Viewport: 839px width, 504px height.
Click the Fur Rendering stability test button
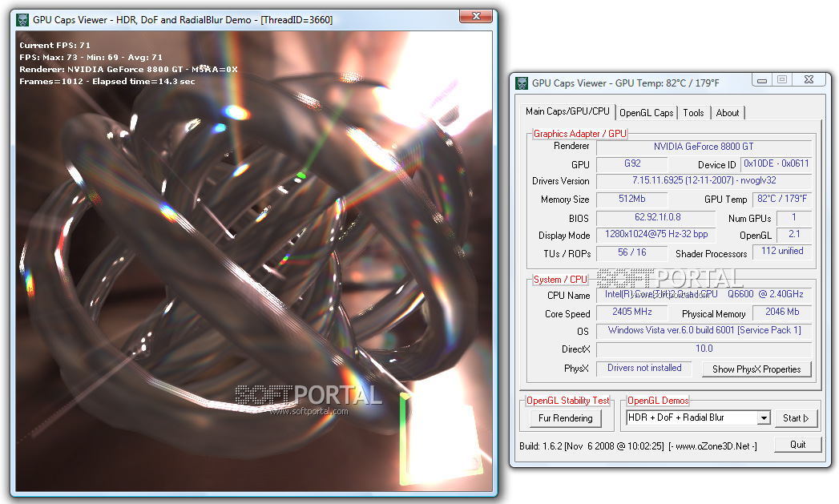(x=566, y=418)
